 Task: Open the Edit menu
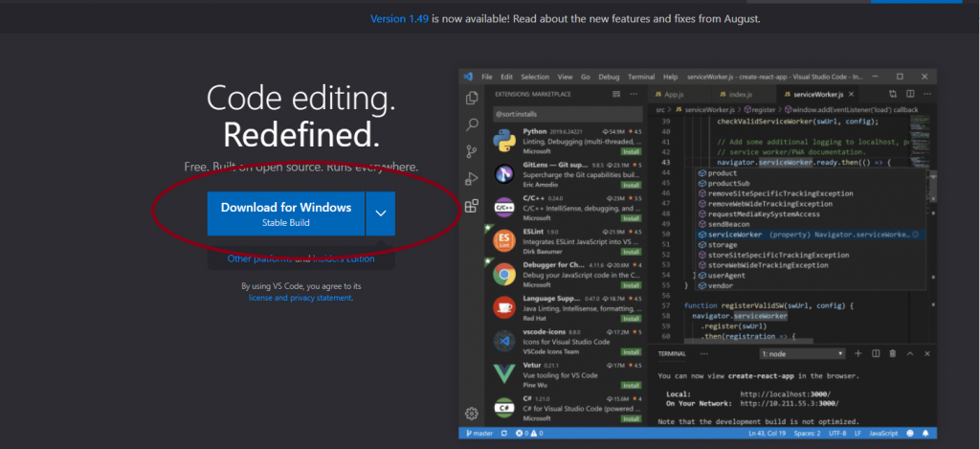pyautogui.click(x=506, y=77)
